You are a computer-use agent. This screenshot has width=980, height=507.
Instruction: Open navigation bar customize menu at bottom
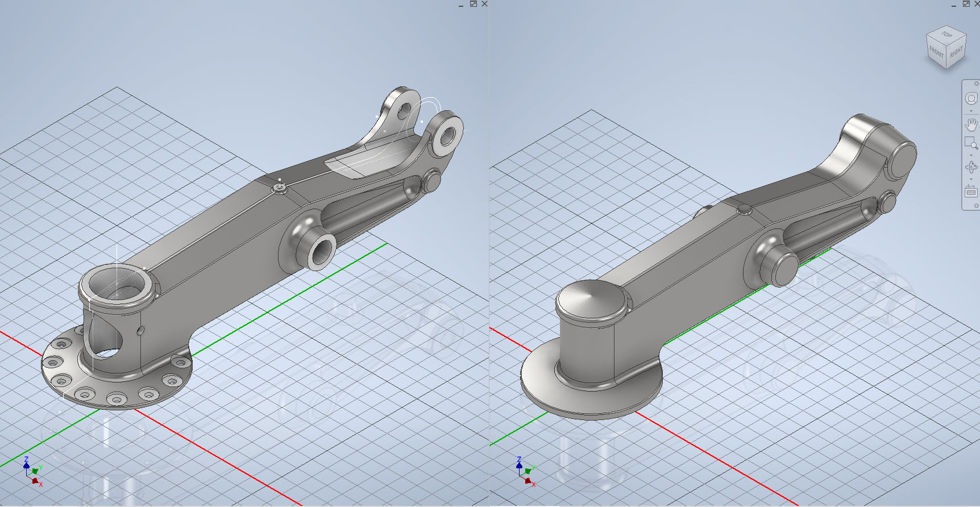point(977,206)
